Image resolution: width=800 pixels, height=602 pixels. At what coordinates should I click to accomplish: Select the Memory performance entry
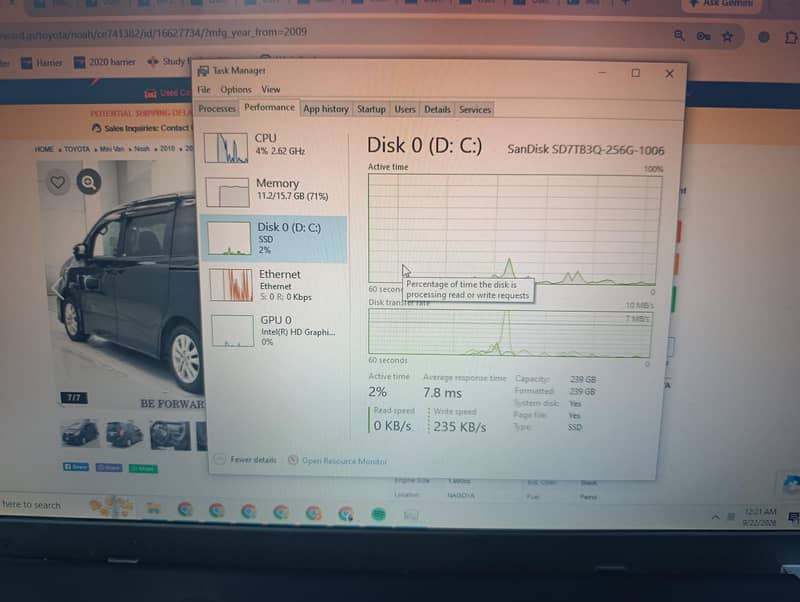coord(274,191)
